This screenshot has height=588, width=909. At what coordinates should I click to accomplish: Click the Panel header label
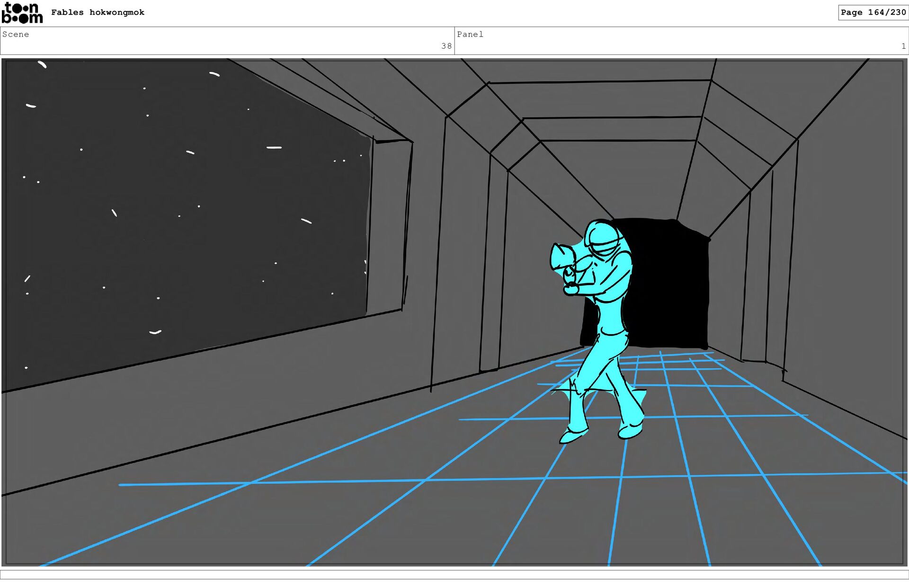[470, 34]
